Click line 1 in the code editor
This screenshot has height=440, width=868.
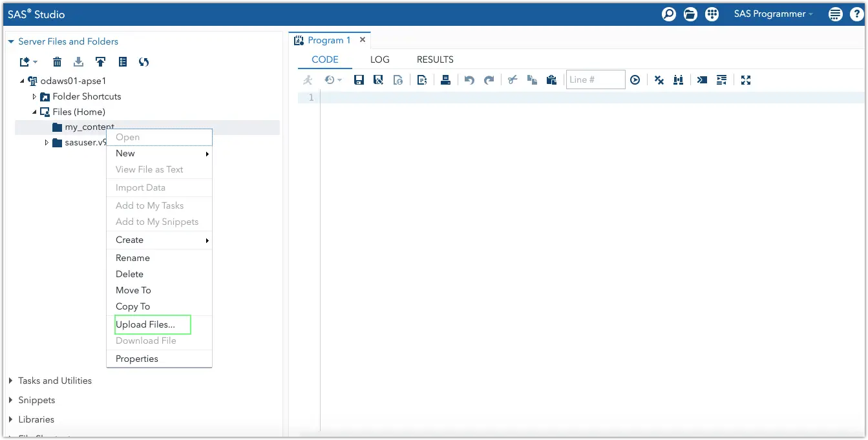tap(592, 98)
